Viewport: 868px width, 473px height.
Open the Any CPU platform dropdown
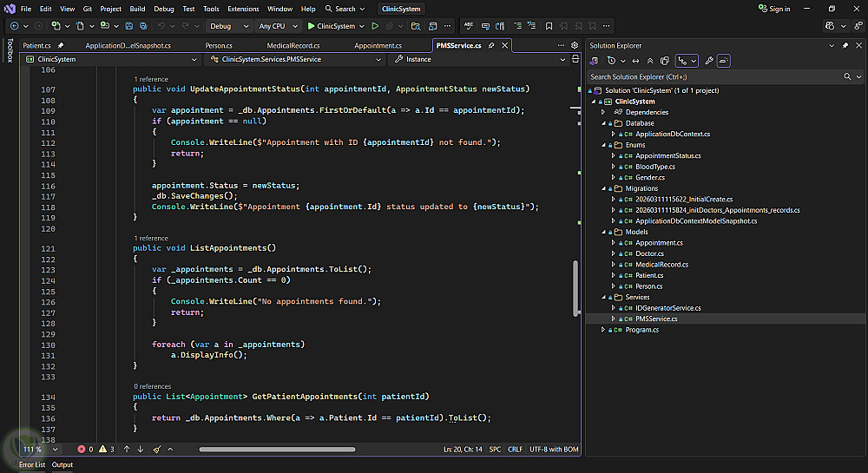(278, 26)
